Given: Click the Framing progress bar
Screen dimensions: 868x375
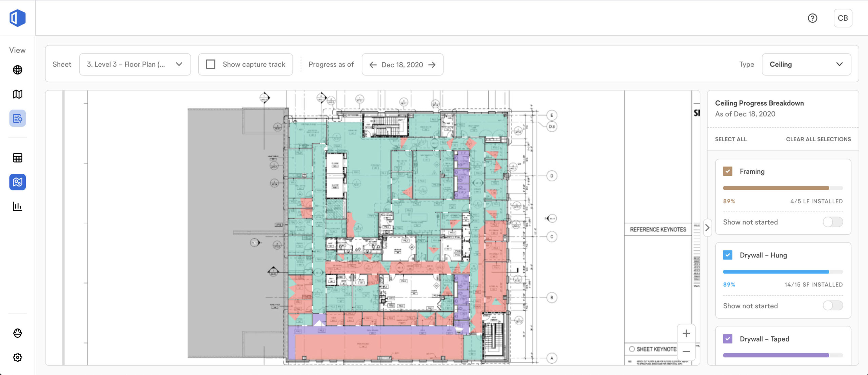Looking at the screenshot, I should click(783, 188).
